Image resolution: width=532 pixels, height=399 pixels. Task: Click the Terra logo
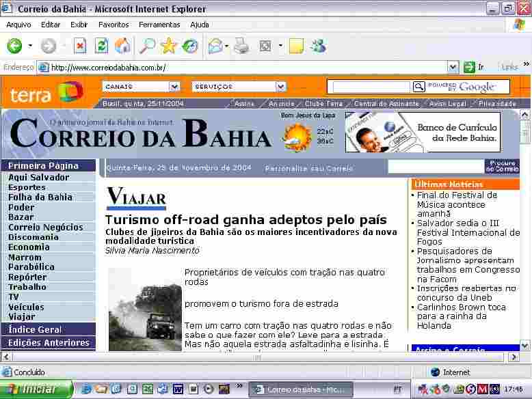click(46, 92)
